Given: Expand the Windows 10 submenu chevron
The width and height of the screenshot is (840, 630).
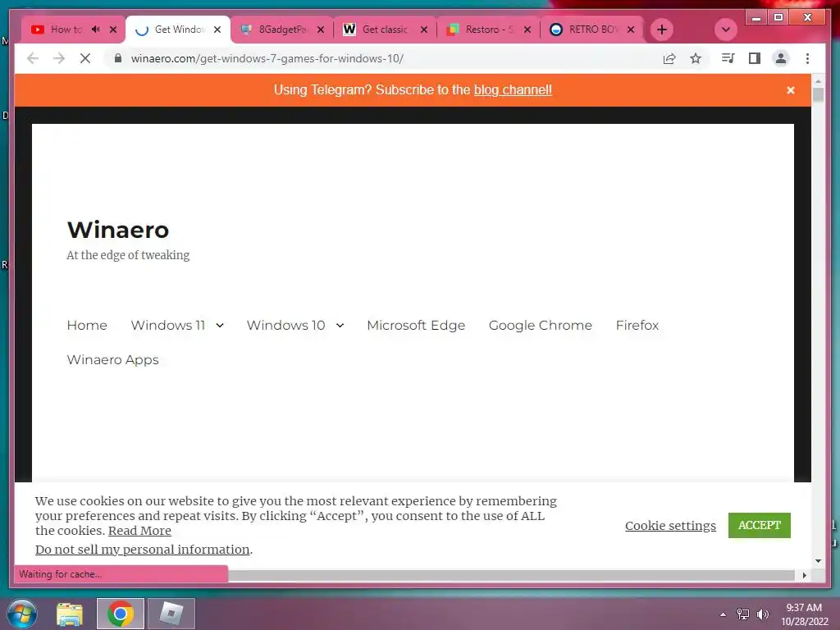Looking at the screenshot, I should tap(340, 325).
